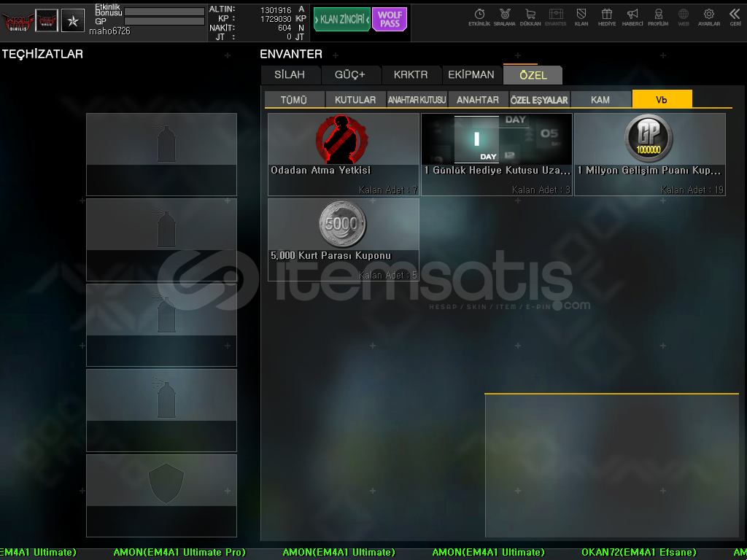The height and width of the screenshot is (560, 747).
Task: Open the Klan shield icon
Action: pos(581,17)
